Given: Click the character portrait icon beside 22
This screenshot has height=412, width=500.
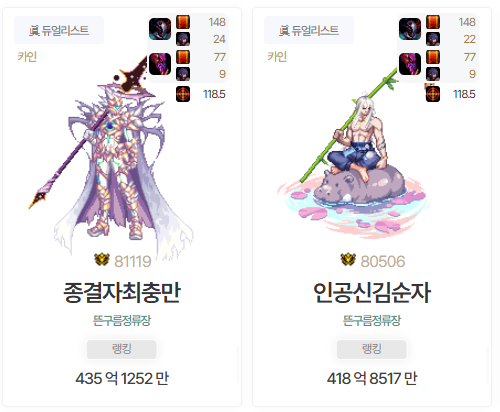Looking at the screenshot, I should coord(433,39).
